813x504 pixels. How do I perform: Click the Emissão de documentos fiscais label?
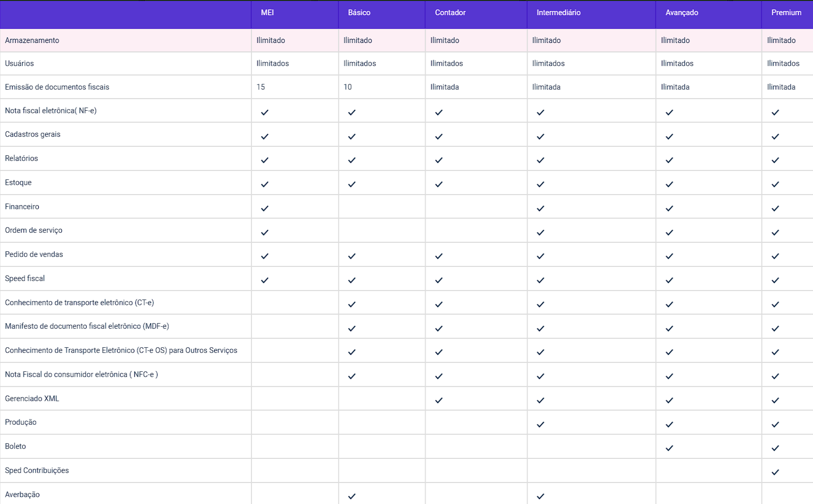pyautogui.click(x=57, y=87)
